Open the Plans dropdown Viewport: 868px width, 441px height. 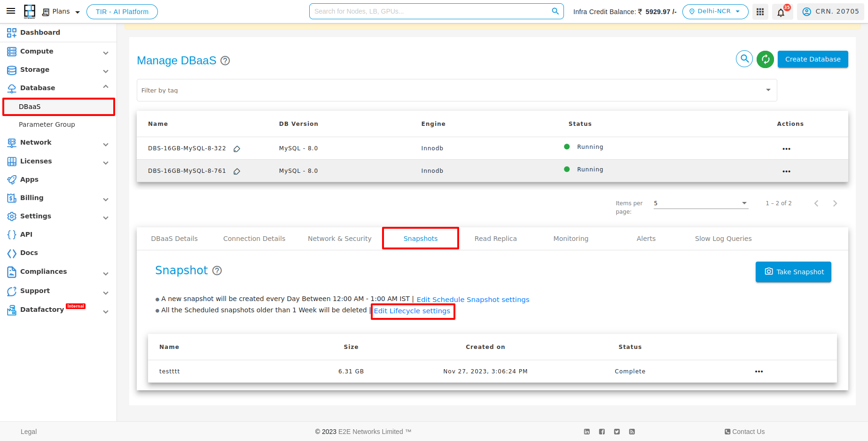pos(61,12)
